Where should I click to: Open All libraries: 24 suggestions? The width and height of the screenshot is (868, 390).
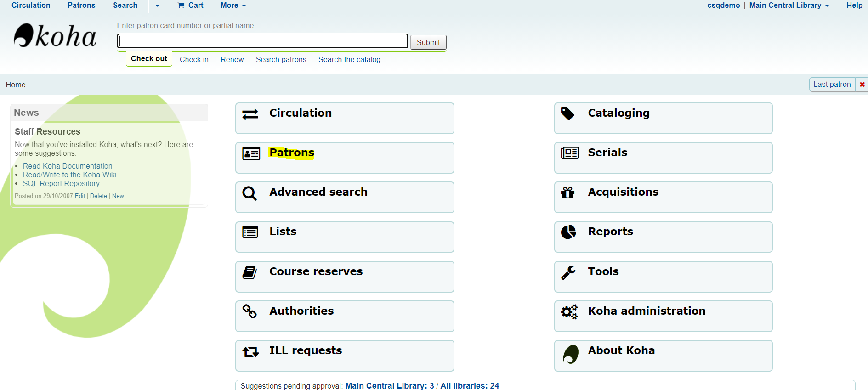click(470, 386)
